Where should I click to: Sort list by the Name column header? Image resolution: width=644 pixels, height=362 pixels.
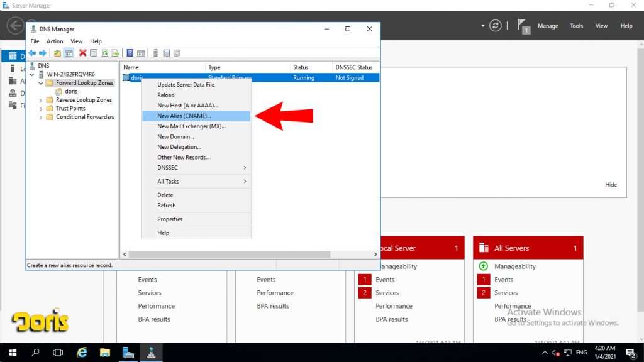163,67
